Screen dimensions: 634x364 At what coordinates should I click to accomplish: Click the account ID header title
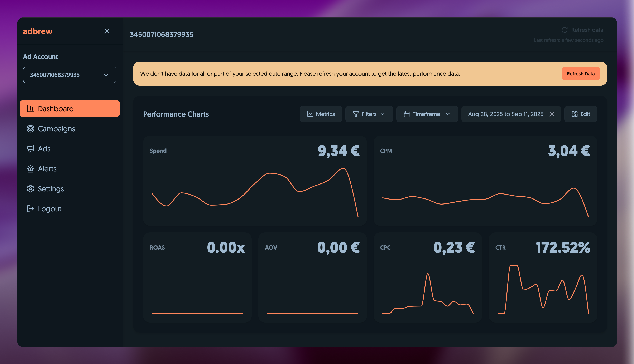tap(161, 34)
